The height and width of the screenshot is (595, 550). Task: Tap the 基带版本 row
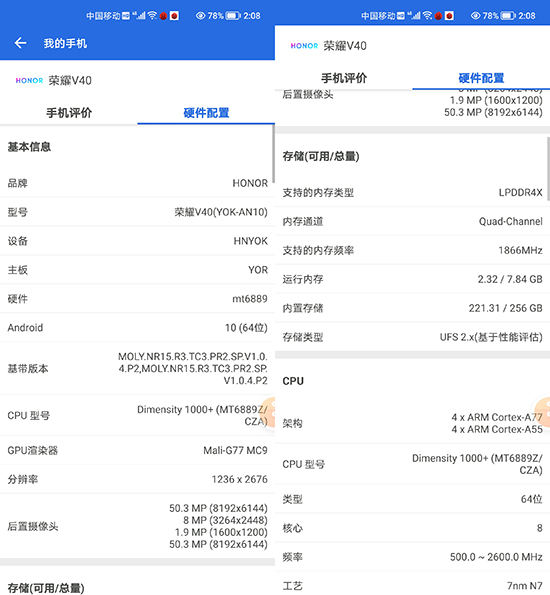pyautogui.click(x=137, y=368)
